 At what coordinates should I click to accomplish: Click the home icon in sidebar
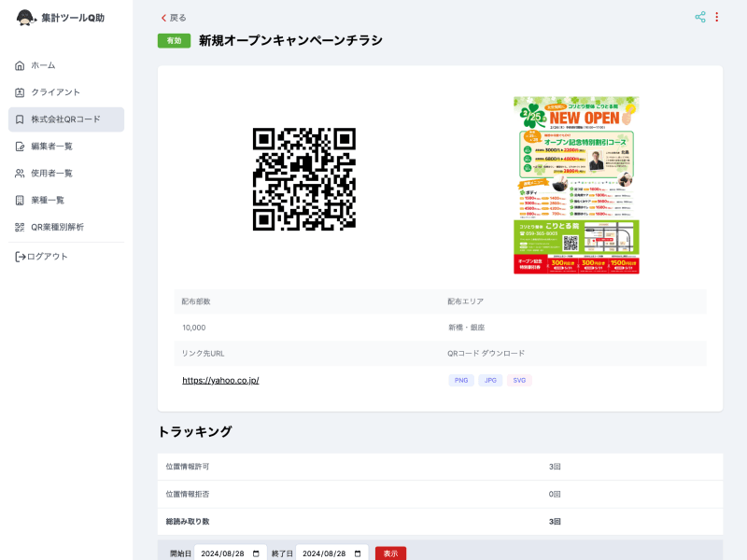click(x=20, y=65)
